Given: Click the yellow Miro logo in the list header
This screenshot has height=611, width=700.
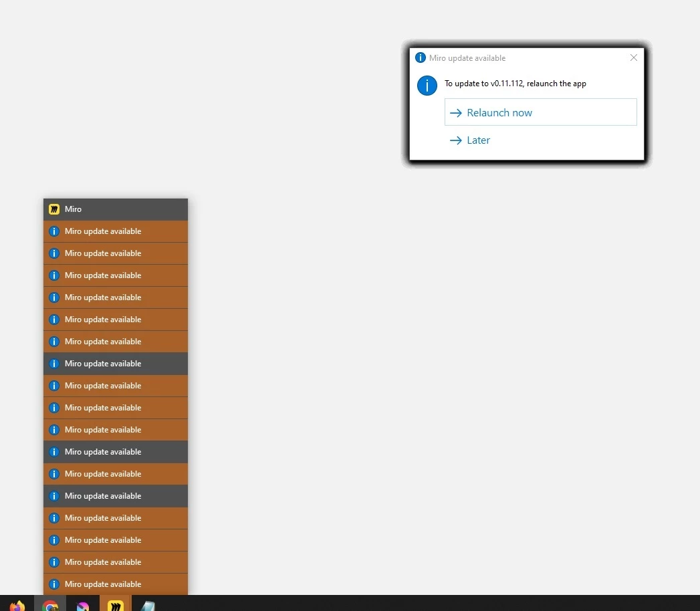Looking at the screenshot, I should 54,209.
